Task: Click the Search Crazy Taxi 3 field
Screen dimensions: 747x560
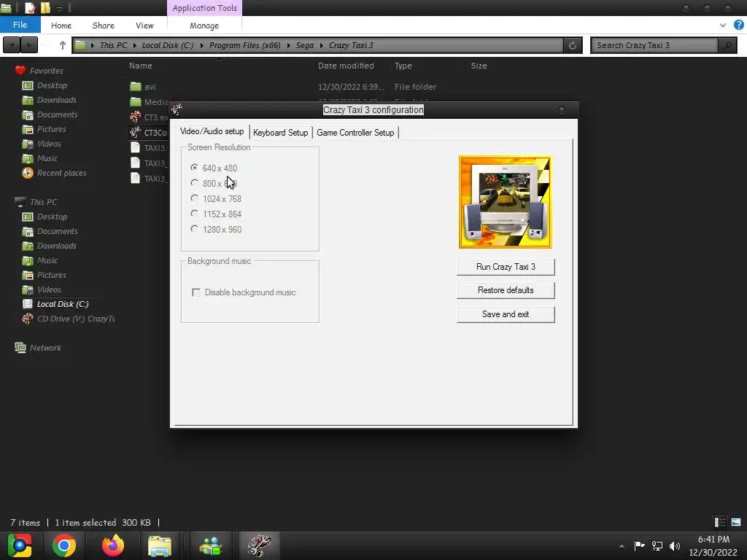Action: point(654,45)
